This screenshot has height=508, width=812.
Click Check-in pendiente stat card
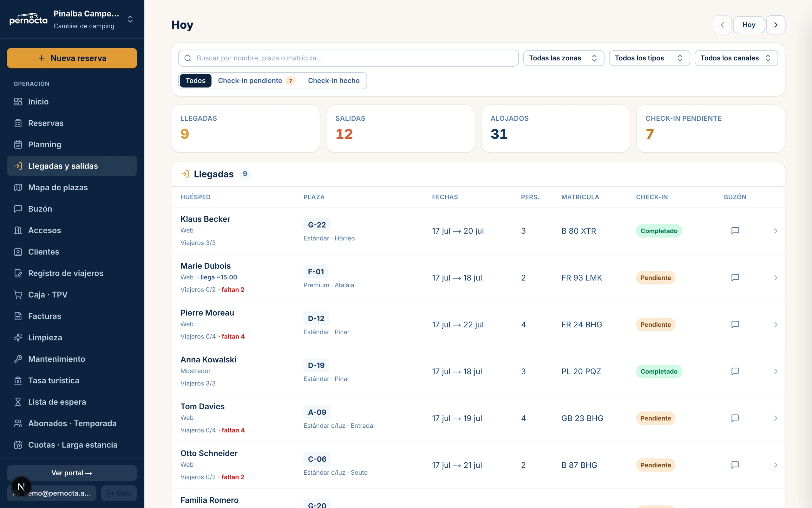(711, 129)
